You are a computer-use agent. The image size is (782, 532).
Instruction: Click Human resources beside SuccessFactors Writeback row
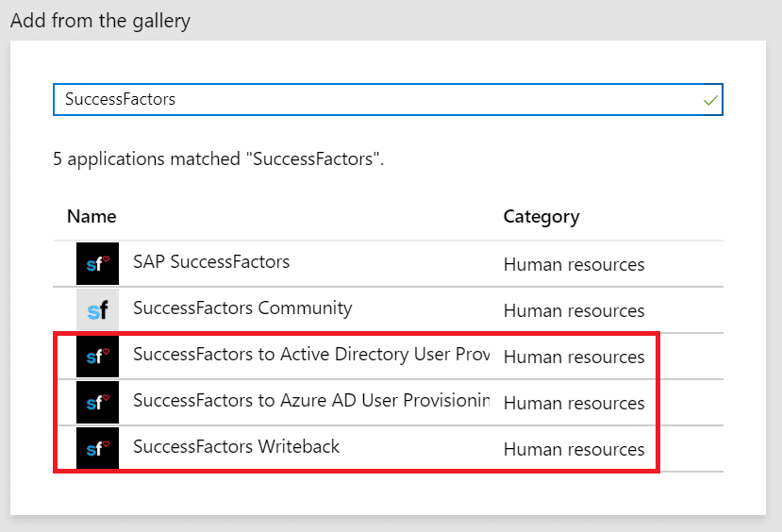pyautogui.click(x=574, y=450)
